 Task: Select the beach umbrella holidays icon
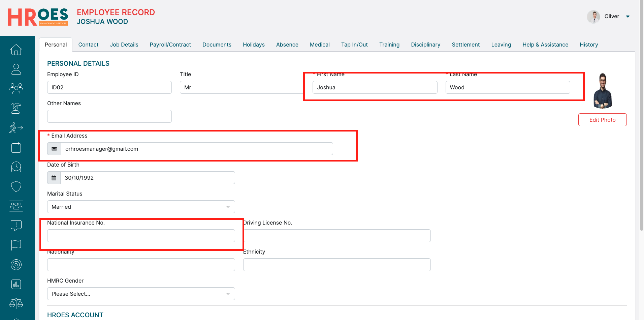[x=16, y=108]
